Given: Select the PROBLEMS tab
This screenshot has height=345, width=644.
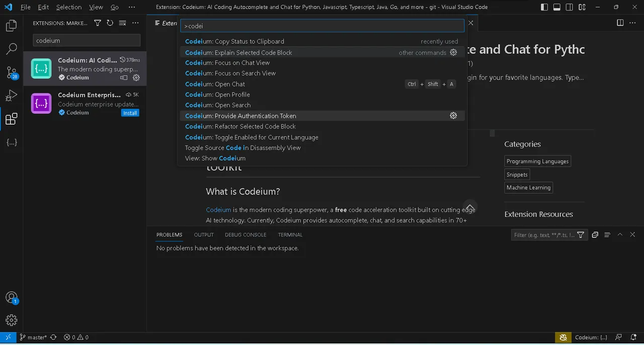Looking at the screenshot, I should pyautogui.click(x=169, y=235).
